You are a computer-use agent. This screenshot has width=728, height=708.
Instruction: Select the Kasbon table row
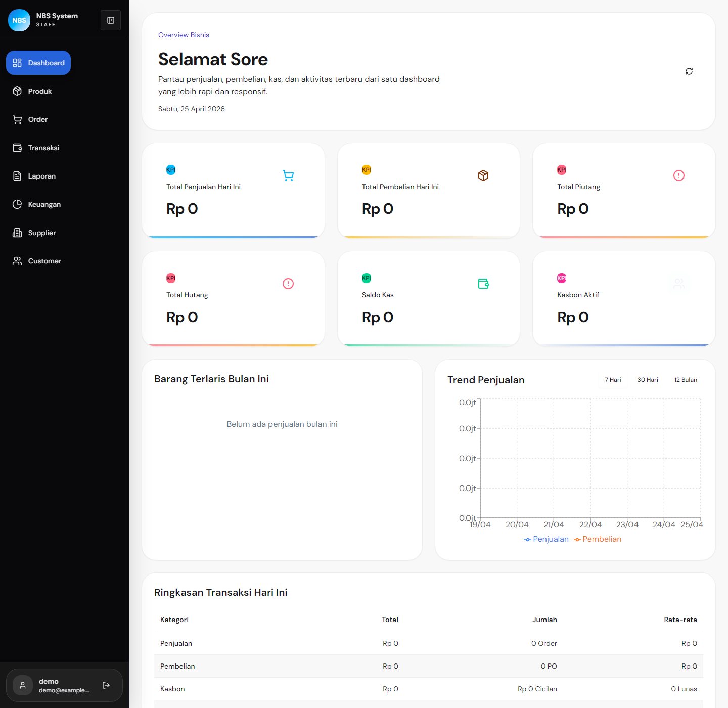[x=429, y=689]
